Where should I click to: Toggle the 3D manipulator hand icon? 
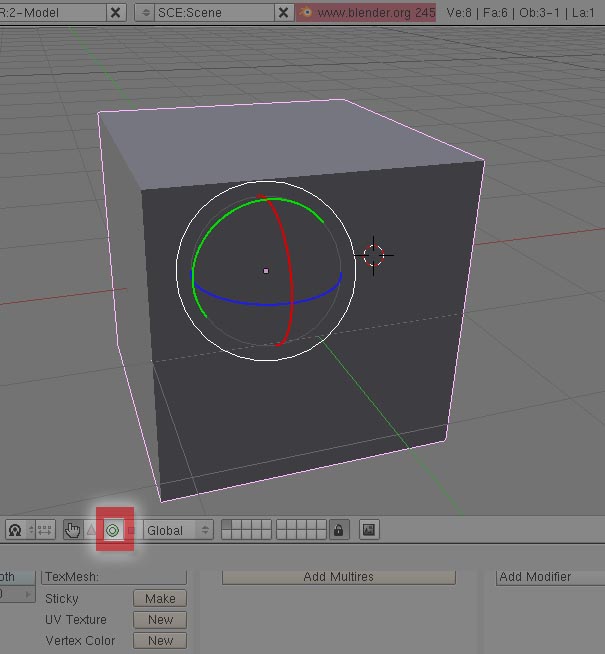coord(73,530)
